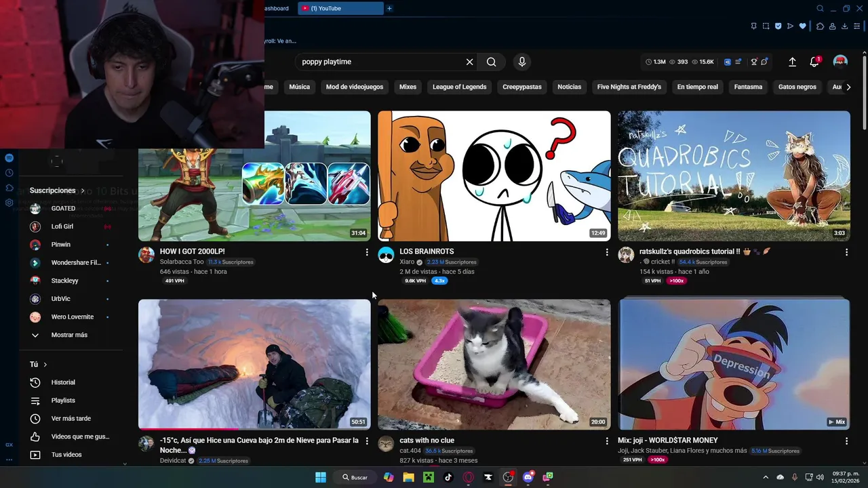Clear the poppy playtime search text
The width and height of the screenshot is (868, 488).
point(469,62)
